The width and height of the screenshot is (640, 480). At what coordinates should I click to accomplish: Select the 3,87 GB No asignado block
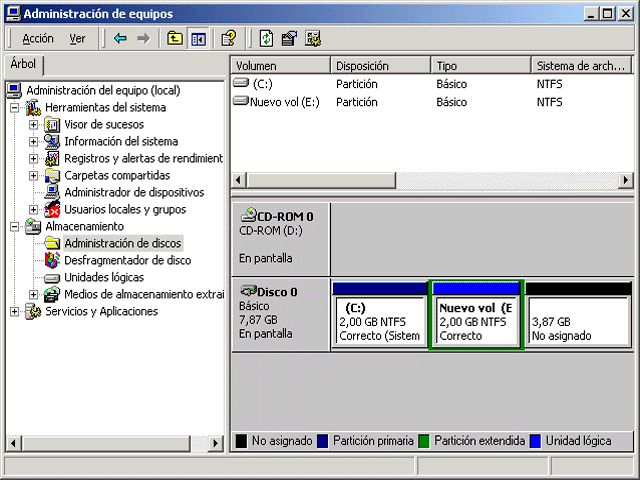tap(578, 315)
